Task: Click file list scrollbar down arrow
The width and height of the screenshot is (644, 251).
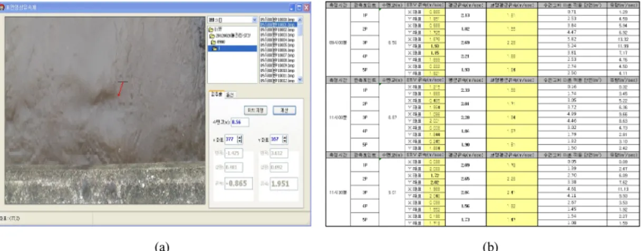Action: click(300, 79)
